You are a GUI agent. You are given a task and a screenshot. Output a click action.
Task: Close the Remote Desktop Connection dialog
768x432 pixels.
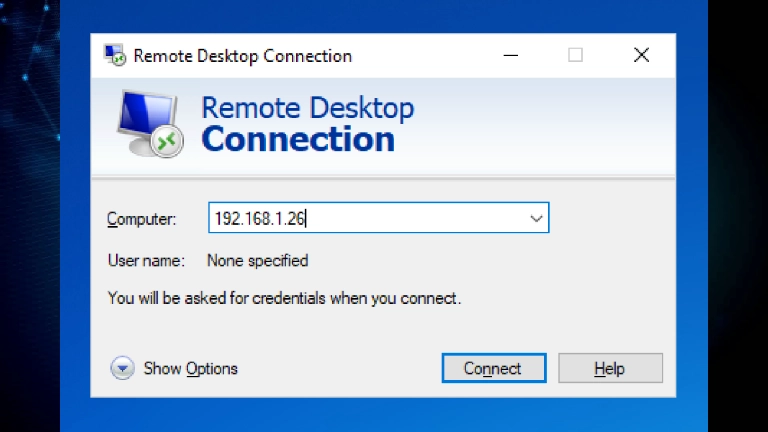click(641, 55)
